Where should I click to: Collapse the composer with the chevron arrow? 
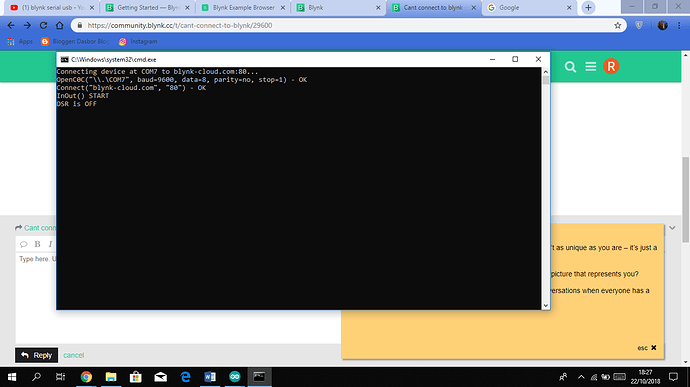672,228
